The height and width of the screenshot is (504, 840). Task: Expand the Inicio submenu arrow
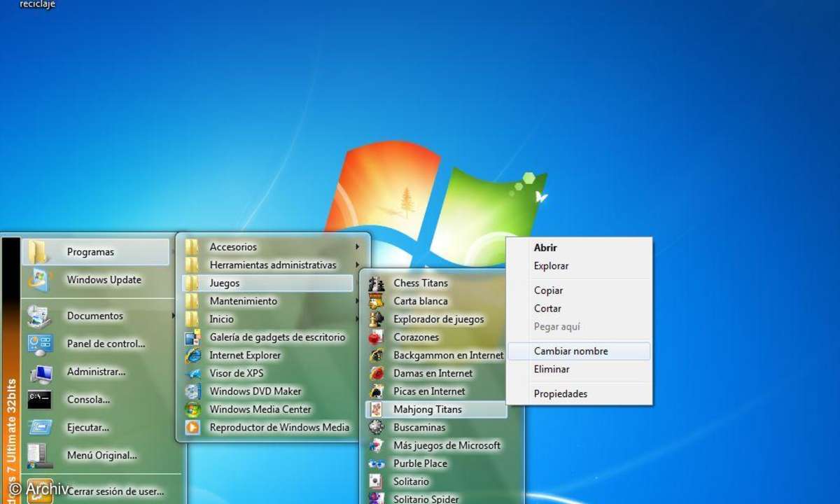click(358, 319)
